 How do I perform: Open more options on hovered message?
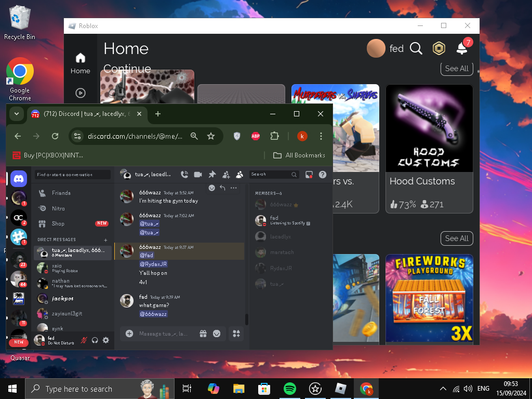point(233,188)
